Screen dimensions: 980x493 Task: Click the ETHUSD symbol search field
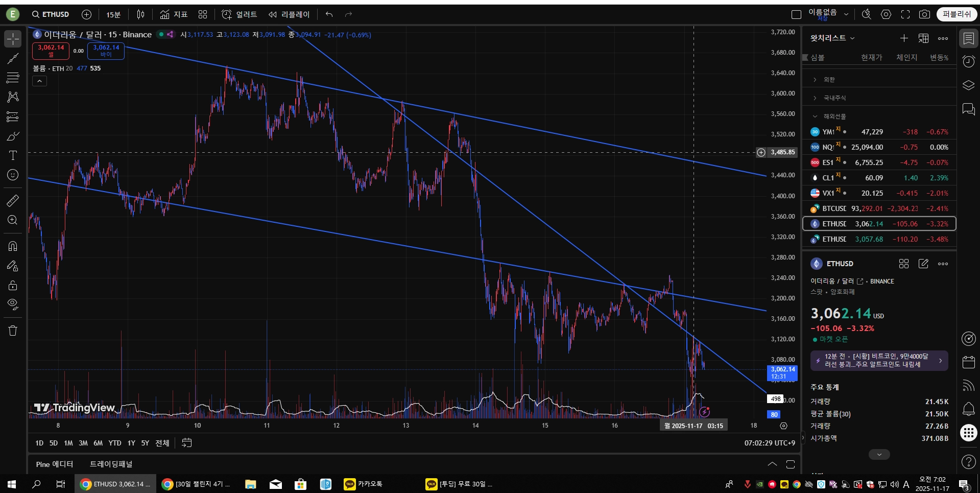tap(51, 14)
